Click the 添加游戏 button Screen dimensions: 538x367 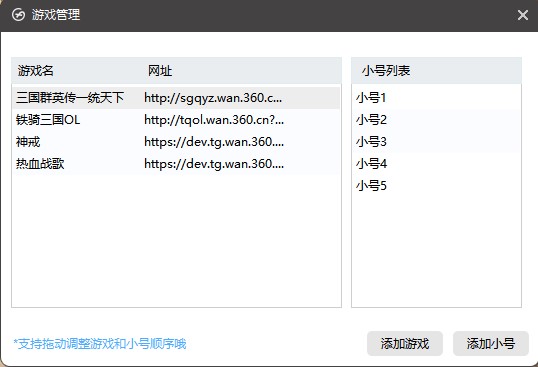point(405,343)
